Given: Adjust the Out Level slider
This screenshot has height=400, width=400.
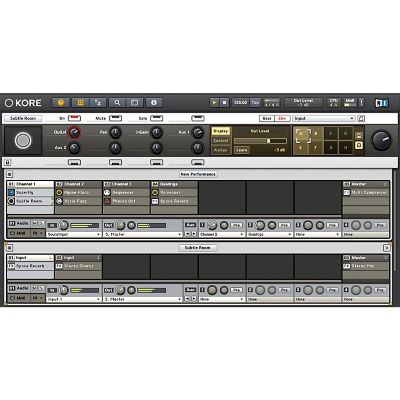Looking at the screenshot, I should (x=260, y=141).
